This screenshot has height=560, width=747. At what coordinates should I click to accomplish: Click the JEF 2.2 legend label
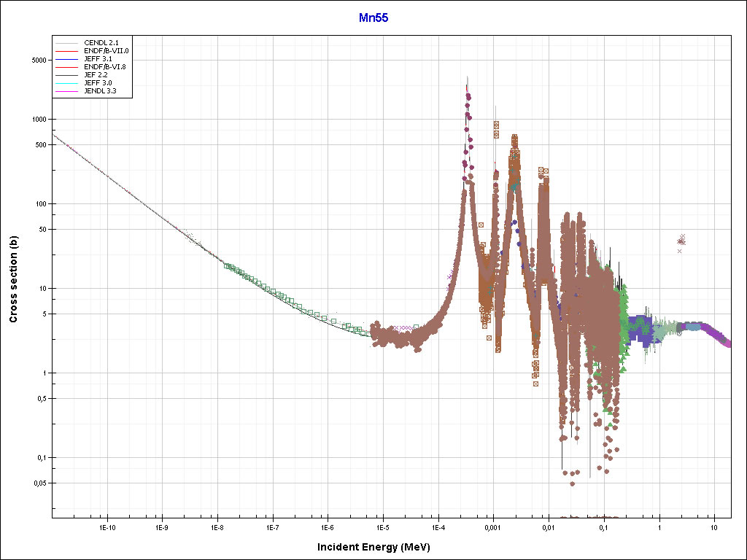click(x=95, y=74)
